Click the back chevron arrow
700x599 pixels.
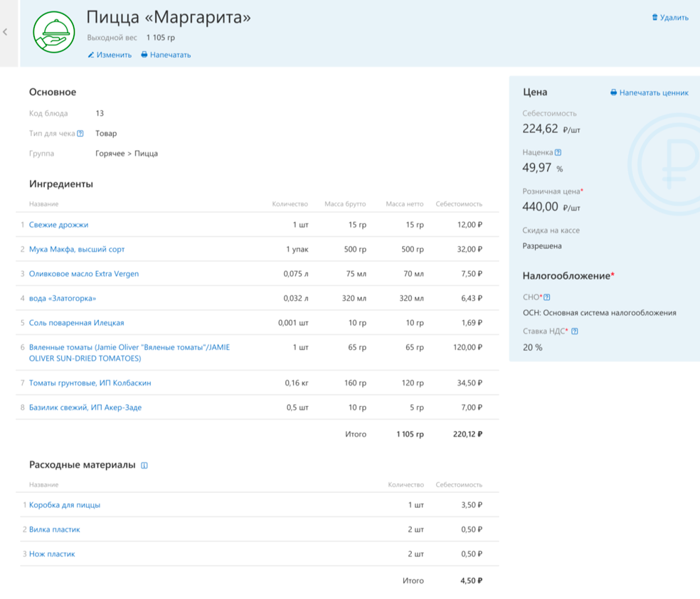[6, 32]
